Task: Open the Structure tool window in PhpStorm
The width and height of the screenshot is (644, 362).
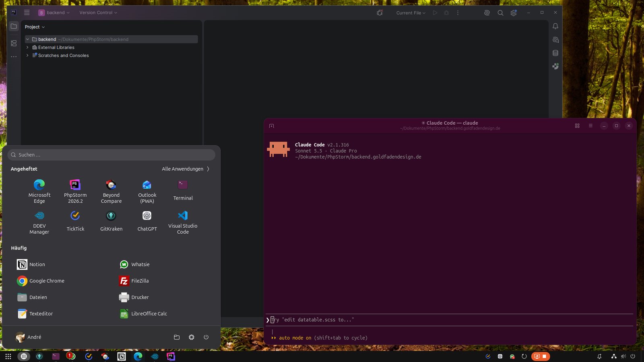Action: coord(14,43)
